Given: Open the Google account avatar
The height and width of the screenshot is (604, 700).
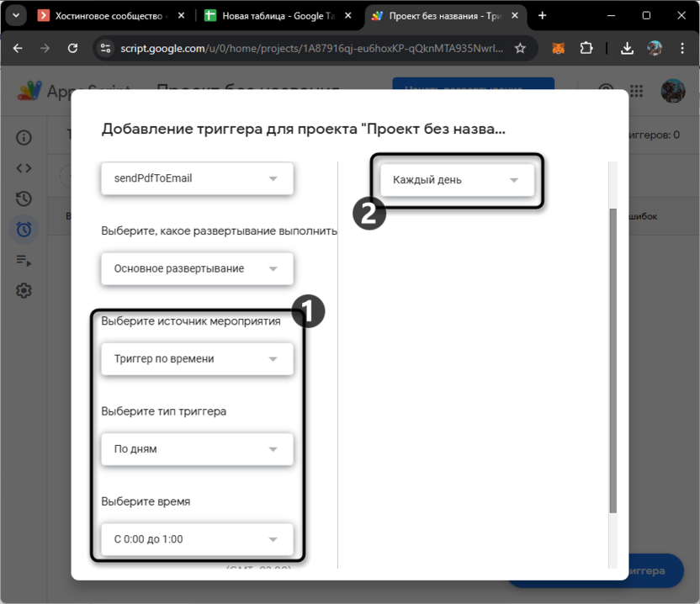Looking at the screenshot, I should [673, 91].
